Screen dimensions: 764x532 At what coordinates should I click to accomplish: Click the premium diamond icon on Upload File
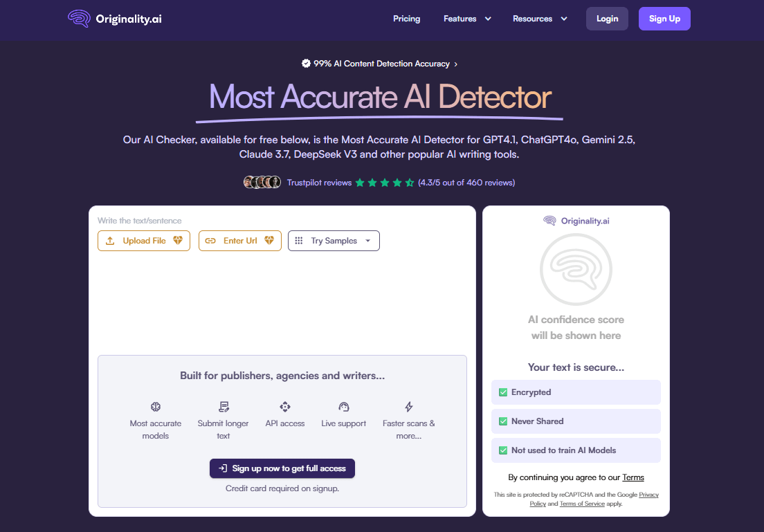click(x=178, y=240)
